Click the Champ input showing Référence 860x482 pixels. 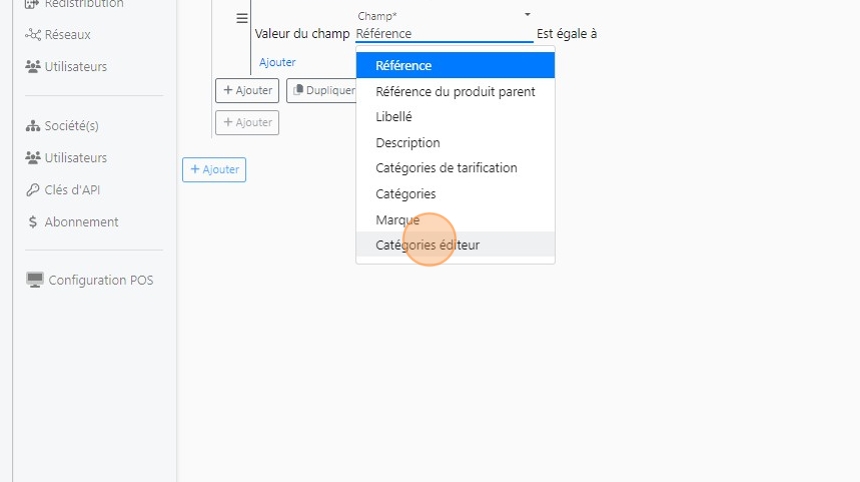[444, 33]
